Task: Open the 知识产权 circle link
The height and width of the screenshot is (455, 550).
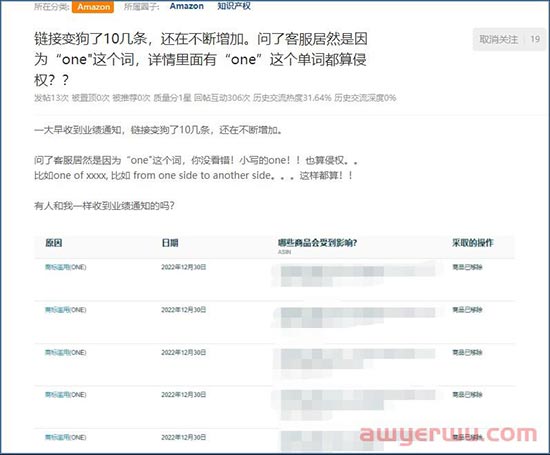Action: pos(234,6)
